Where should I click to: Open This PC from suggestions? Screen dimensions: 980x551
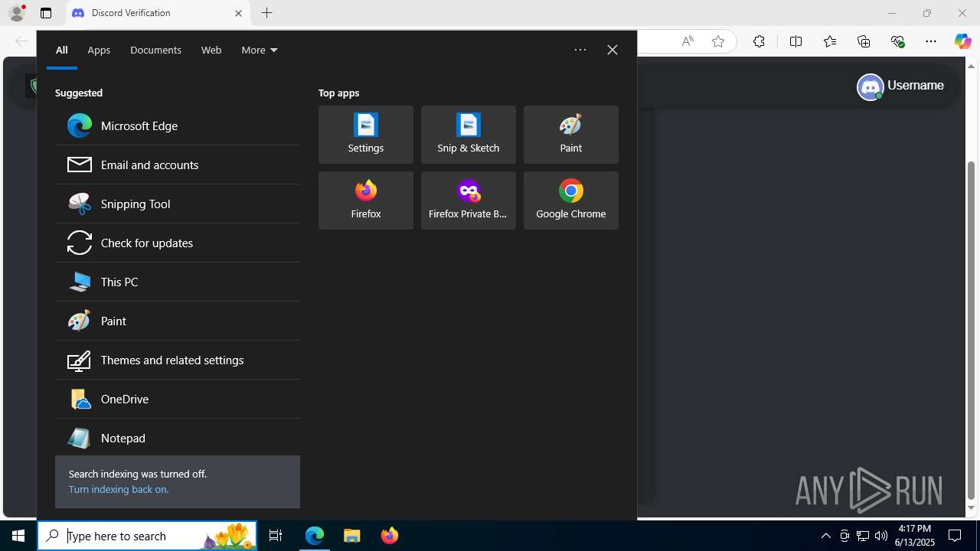(x=178, y=282)
